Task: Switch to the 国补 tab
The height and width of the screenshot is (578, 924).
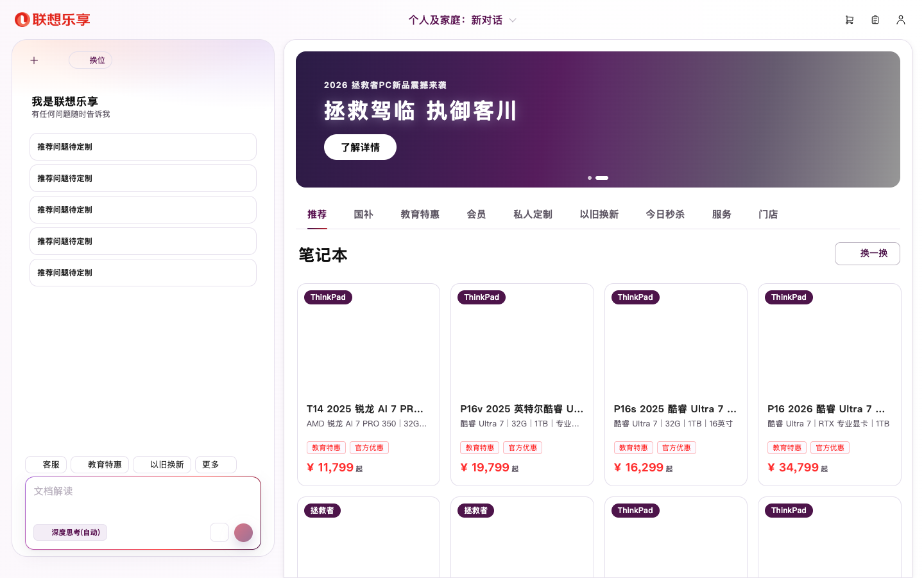Action: (x=363, y=215)
